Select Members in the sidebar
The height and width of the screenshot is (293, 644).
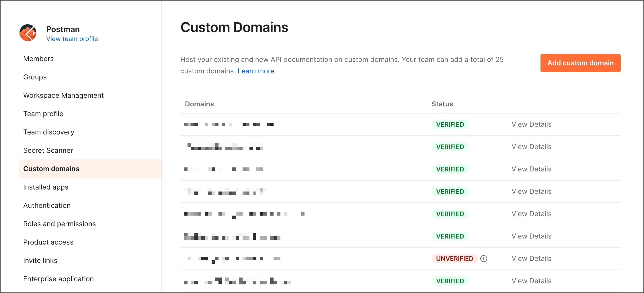[38, 59]
